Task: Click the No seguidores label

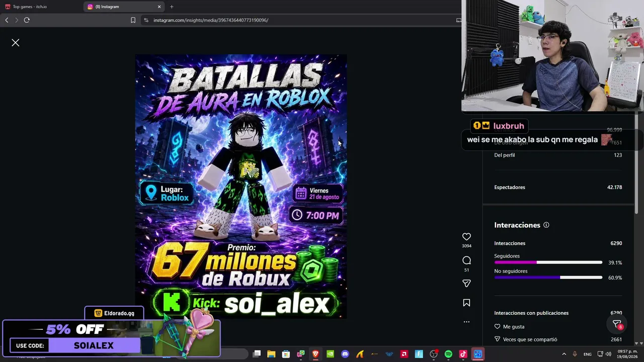Action: click(x=511, y=271)
